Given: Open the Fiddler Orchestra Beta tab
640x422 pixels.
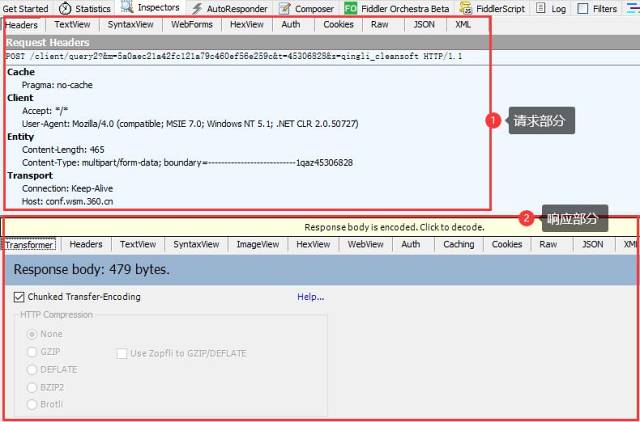Looking at the screenshot, I should (405, 9).
